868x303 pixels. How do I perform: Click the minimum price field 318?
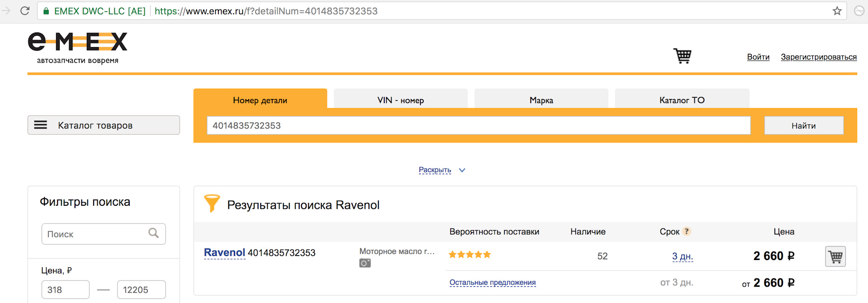point(65,290)
